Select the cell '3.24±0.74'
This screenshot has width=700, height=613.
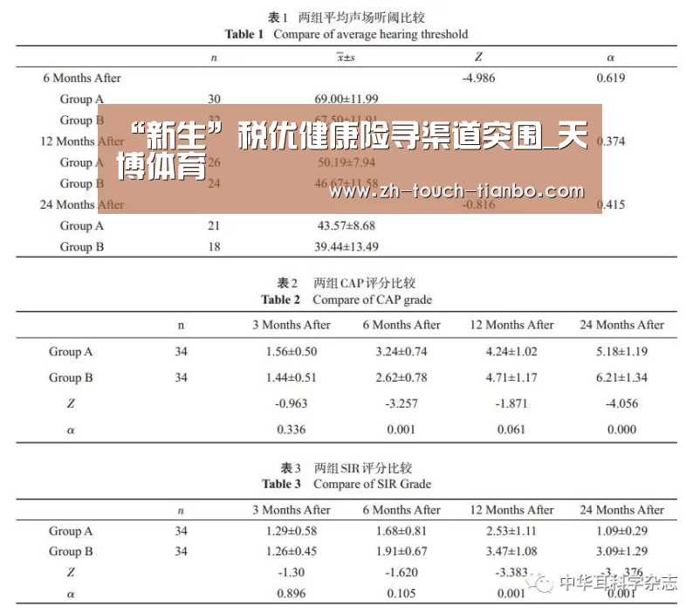click(401, 352)
